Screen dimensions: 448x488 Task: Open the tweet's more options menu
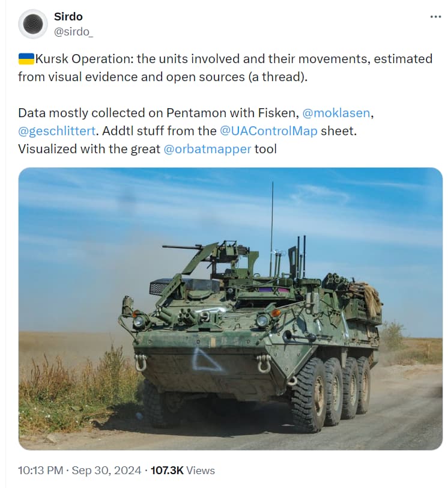click(x=435, y=17)
